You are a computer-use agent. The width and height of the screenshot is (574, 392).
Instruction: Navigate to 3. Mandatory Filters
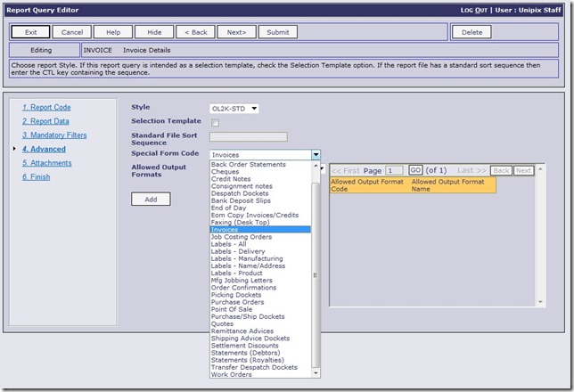(55, 135)
